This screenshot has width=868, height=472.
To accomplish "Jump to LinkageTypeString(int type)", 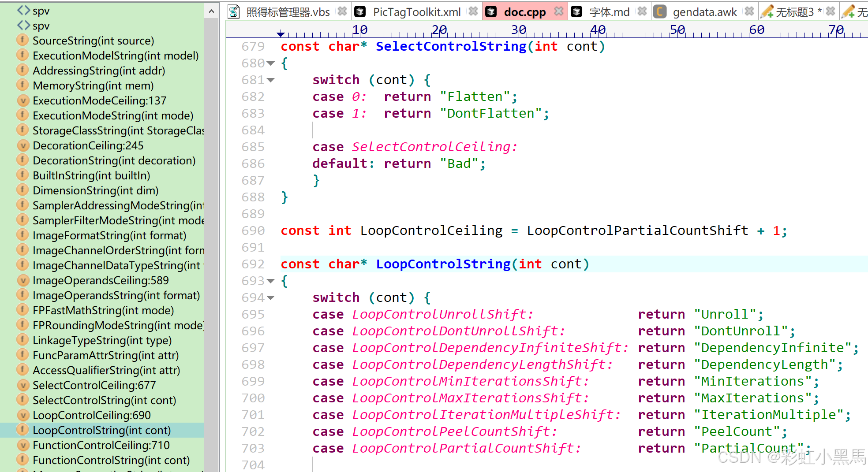I will click(102, 340).
